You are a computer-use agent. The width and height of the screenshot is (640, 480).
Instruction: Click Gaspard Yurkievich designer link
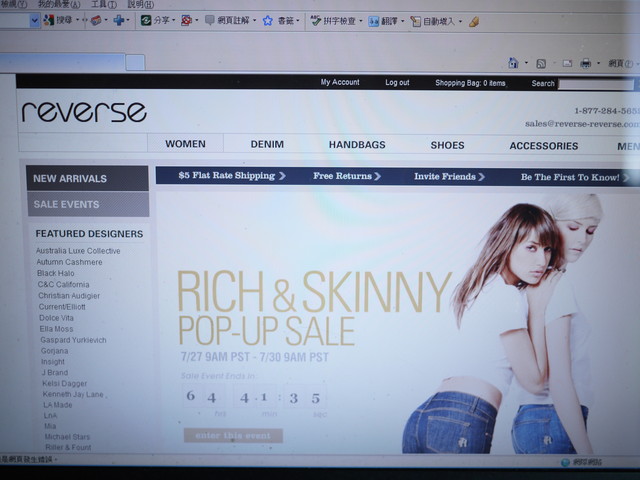click(x=73, y=340)
